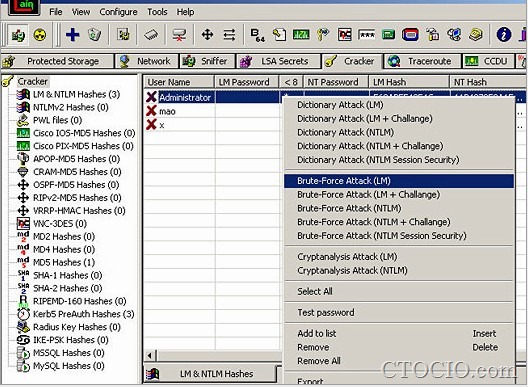Select VNC-3DES (0) in tree
The image size is (528, 387).
coord(60,224)
